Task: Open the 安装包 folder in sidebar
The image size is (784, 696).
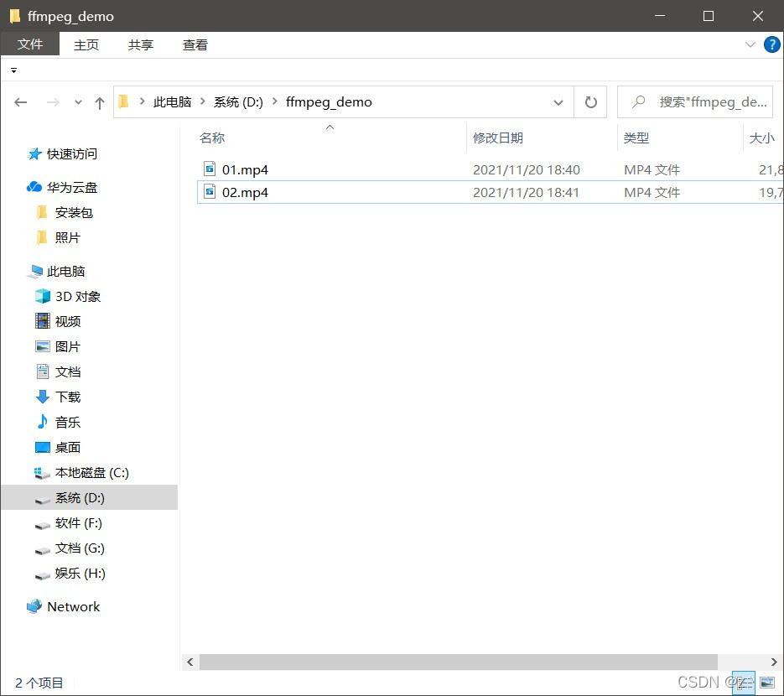Action: (x=74, y=212)
